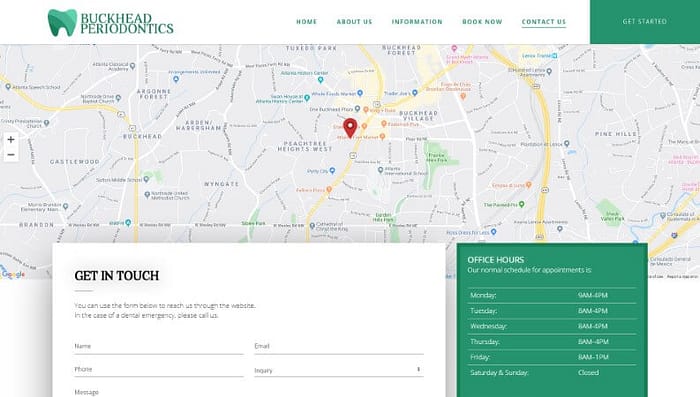Open the Inquiry dropdown
Viewport: 700px width, 397px height.
click(x=339, y=370)
